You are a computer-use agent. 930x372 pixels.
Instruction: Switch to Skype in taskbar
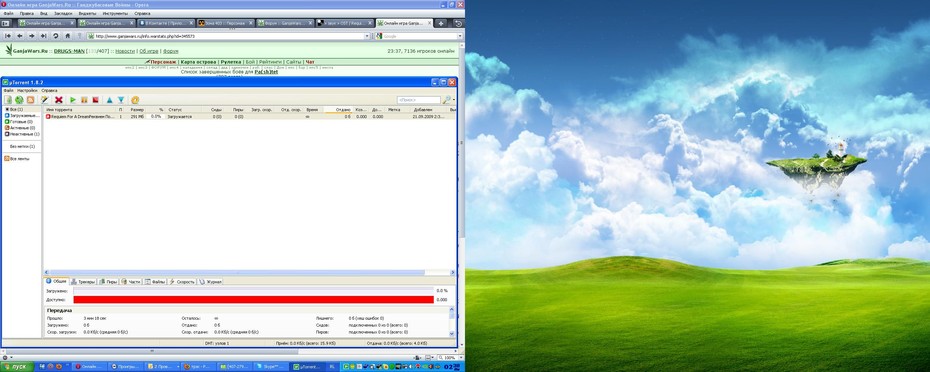(271, 367)
